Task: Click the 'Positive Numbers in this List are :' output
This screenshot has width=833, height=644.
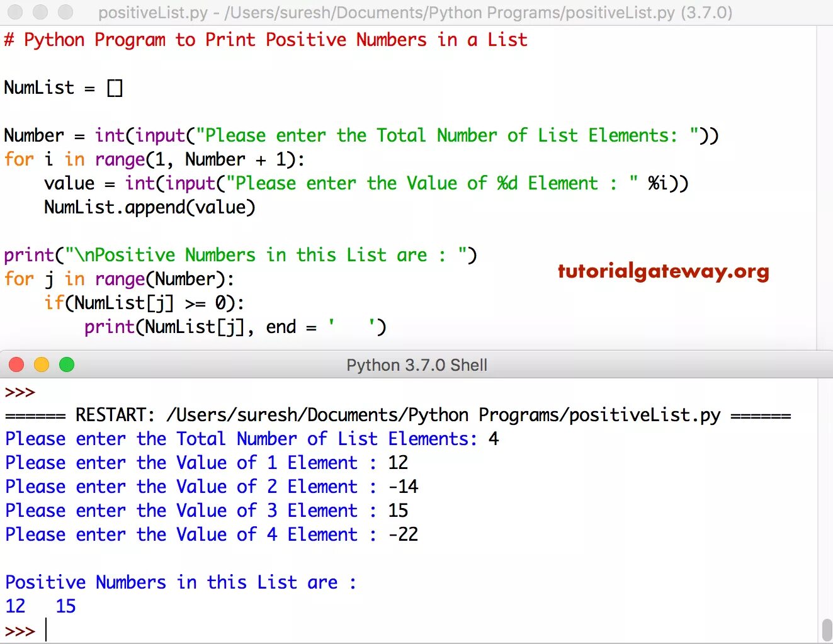Action: 181,582
